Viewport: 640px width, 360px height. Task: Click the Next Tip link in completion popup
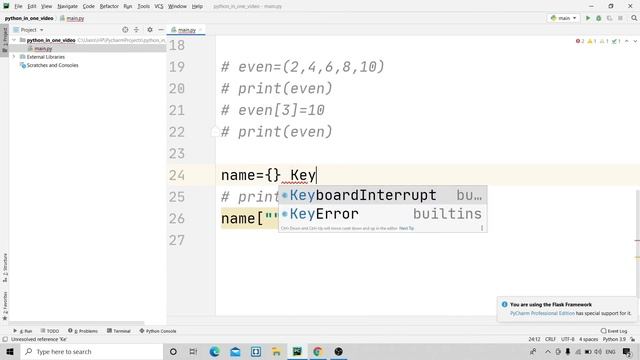pos(407,228)
